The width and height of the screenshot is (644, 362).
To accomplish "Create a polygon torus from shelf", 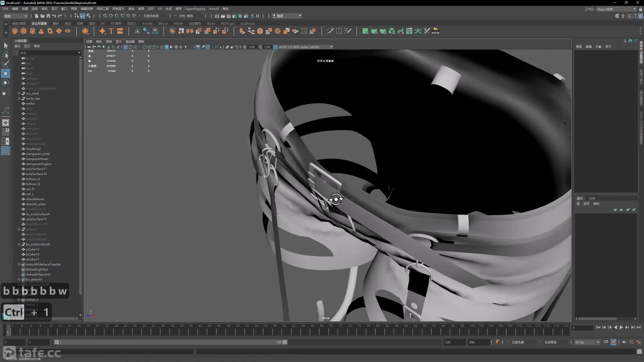I will (50, 31).
